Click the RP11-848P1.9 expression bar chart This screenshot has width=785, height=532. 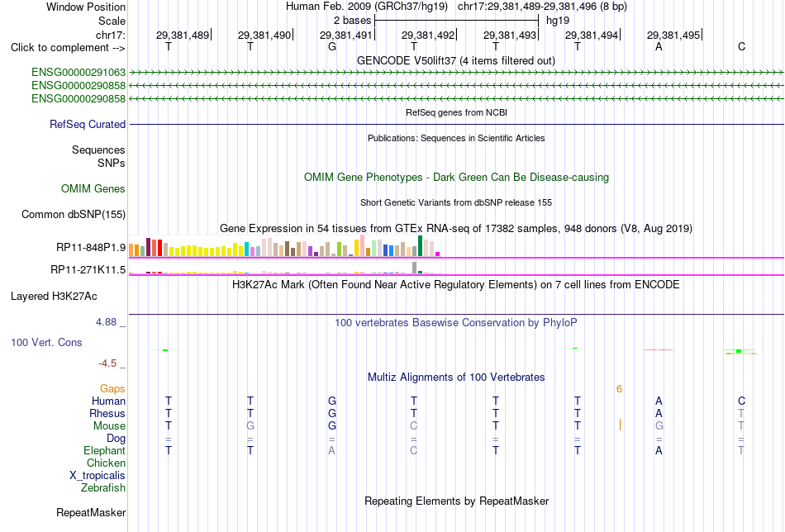tap(284, 246)
